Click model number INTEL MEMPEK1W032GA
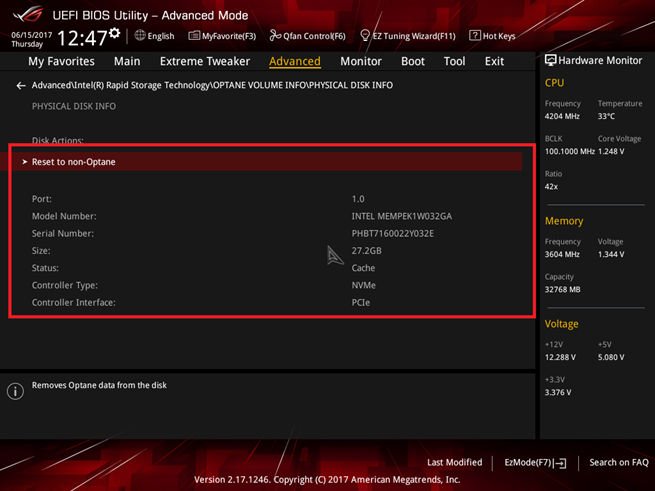The image size is (655, 491). pyautogui.click(x=401, y=216)
